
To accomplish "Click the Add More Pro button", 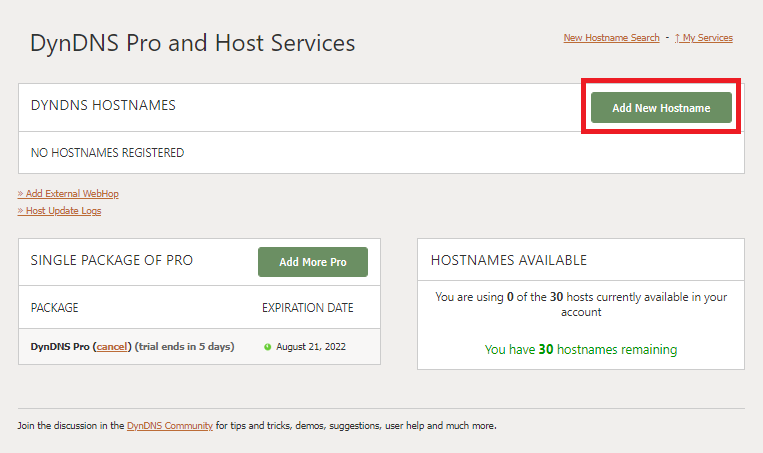I will (313, 262).
